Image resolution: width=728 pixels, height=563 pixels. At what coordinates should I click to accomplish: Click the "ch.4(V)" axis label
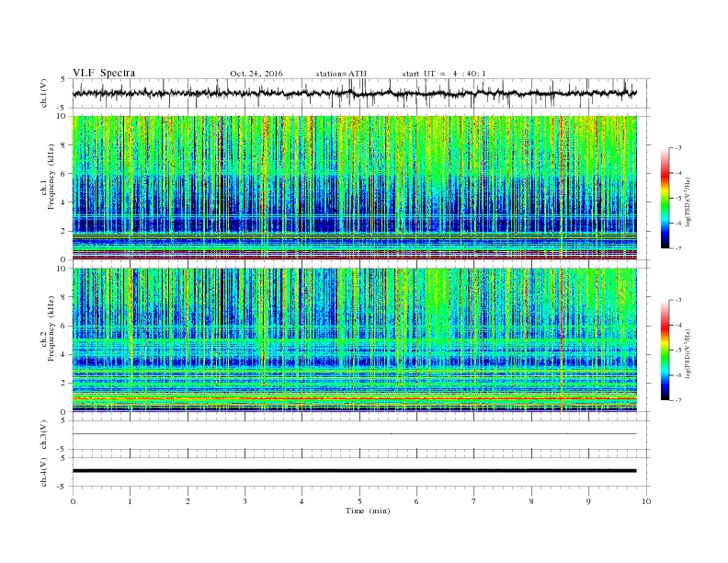point(43,472)
